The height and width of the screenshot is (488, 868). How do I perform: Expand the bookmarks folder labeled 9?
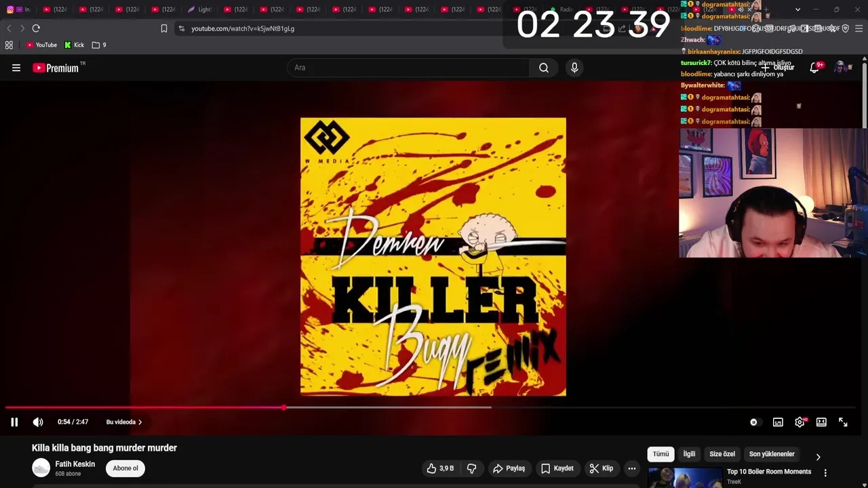(x=99, y=45)
